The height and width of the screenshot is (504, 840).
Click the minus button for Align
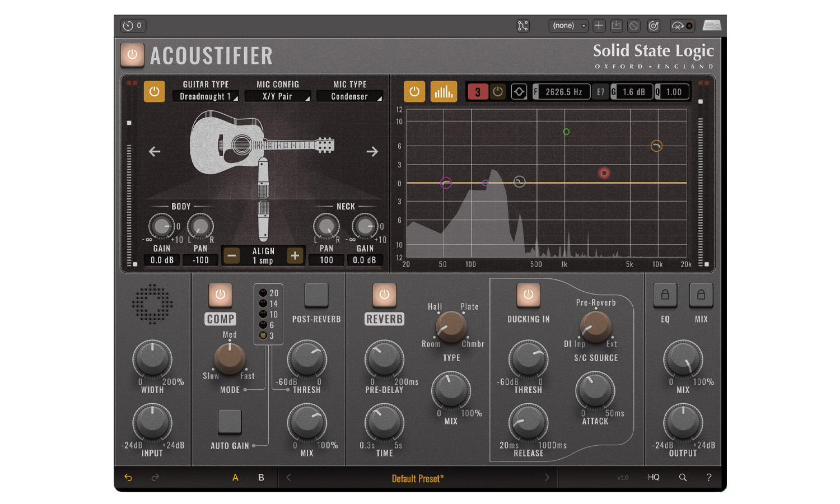pos(232,256)
